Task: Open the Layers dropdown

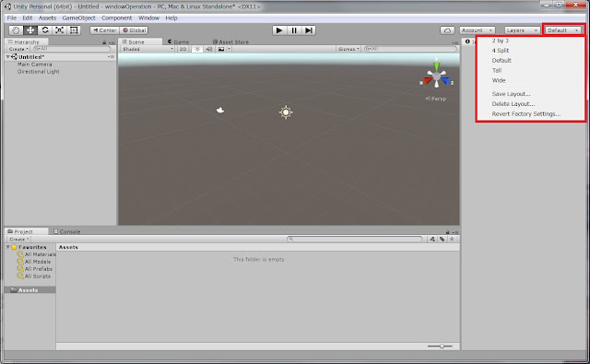Action: pyautogui.click(x=523, y=30)
